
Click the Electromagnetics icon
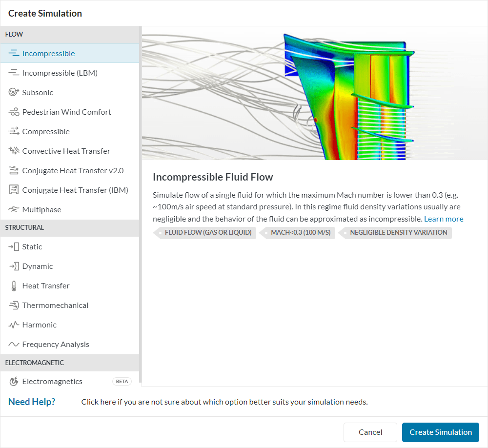point(14,382)
